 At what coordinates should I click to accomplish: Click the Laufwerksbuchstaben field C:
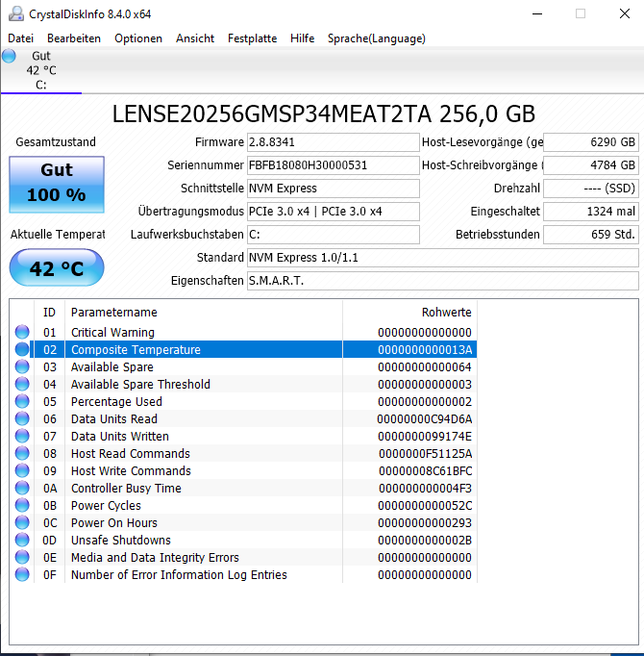pos(333,235)
